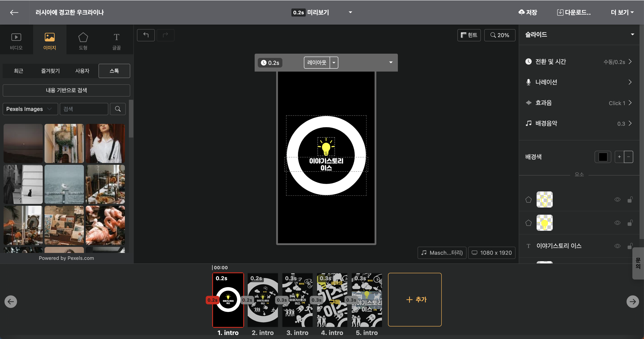Select slide 5. intro thumbnail
Image resolution: width=644 pixels, height=339 pixels.
click(367, 300)
